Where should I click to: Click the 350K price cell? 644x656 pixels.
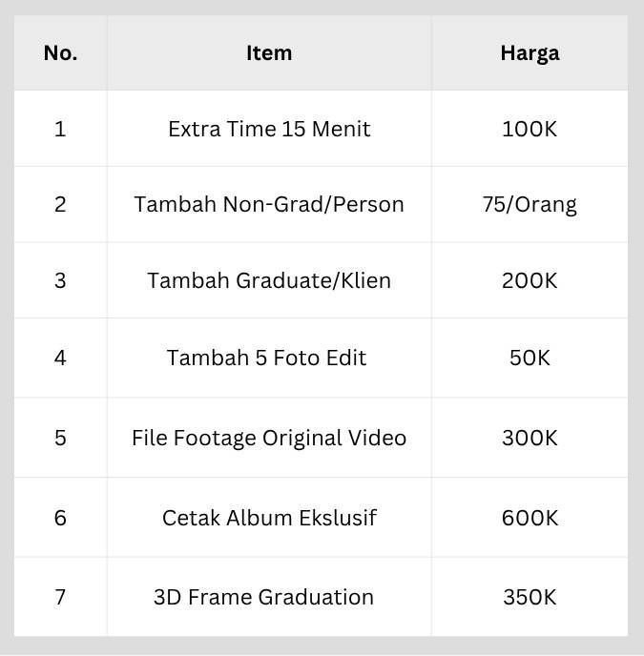[530, 597]
